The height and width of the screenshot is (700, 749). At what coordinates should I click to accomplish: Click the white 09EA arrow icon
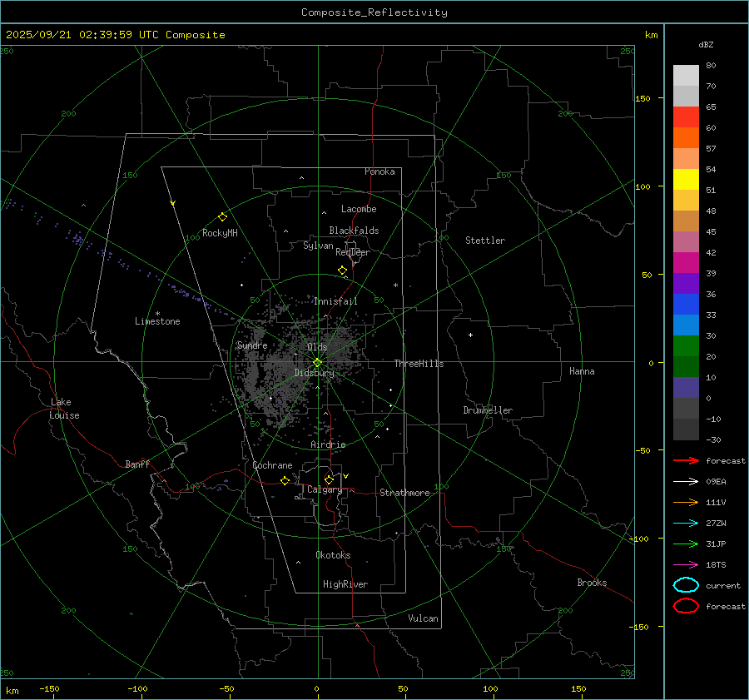pyautogui.click(x=685, y=481)
